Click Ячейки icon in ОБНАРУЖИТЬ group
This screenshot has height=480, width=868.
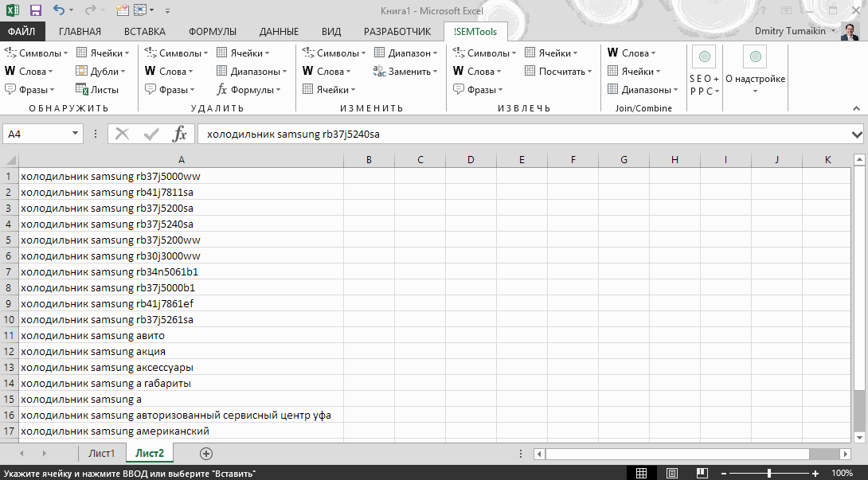(x=81, y=53)
